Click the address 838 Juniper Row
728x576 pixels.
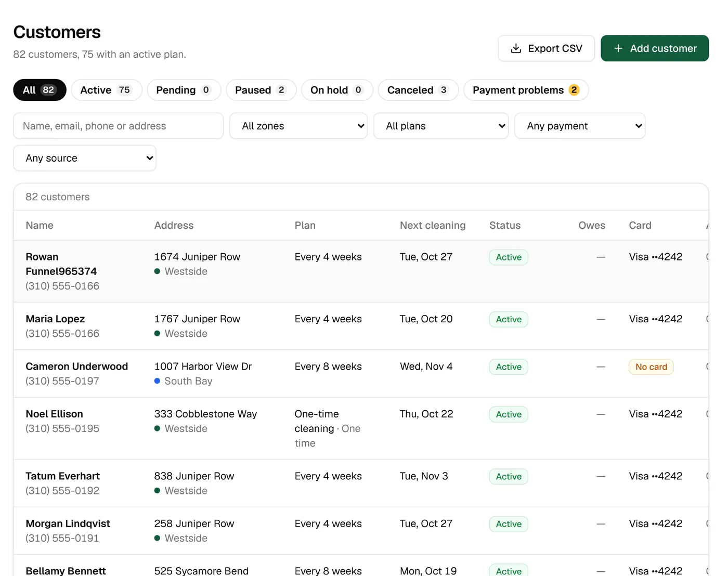(194, 476)
